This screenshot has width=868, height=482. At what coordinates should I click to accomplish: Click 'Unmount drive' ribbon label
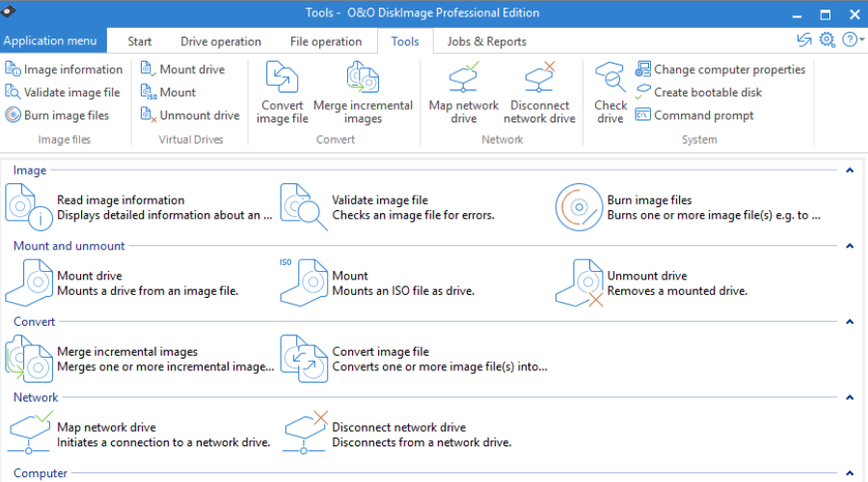(x=200, y=115)
